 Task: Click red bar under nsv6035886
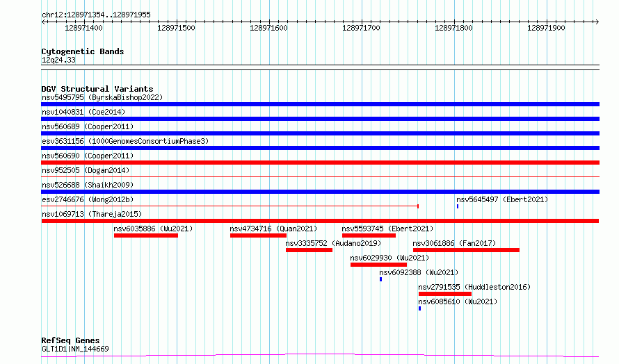(146, 235)
